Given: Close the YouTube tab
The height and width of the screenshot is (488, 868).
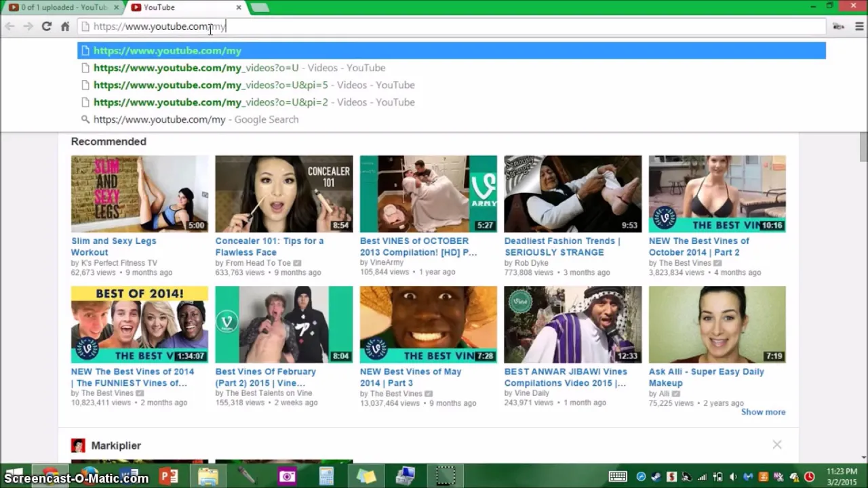Looking at the screenshot, I should pyautogui.click(x=239, y=7).
